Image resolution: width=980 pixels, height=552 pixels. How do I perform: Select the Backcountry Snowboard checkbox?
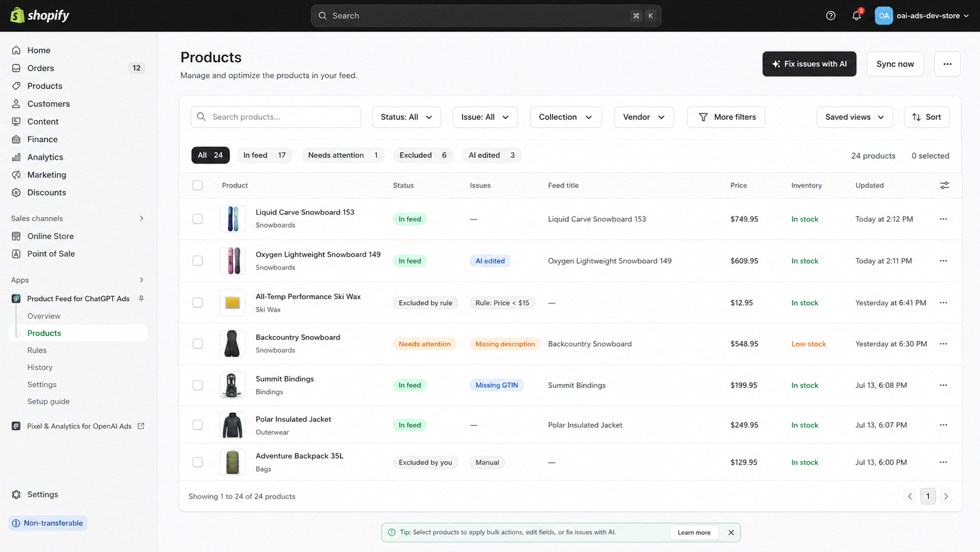coord(198,344)
